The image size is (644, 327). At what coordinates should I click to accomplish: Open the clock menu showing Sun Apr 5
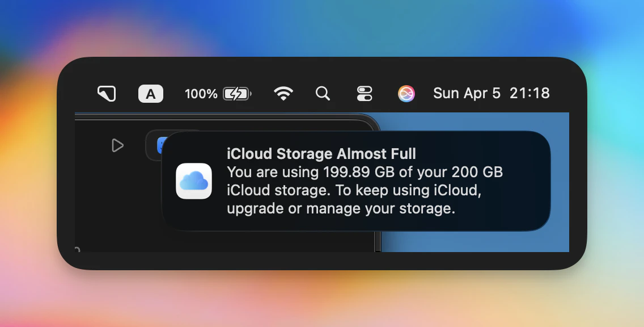pyautogui.click(x=467, y=93)
